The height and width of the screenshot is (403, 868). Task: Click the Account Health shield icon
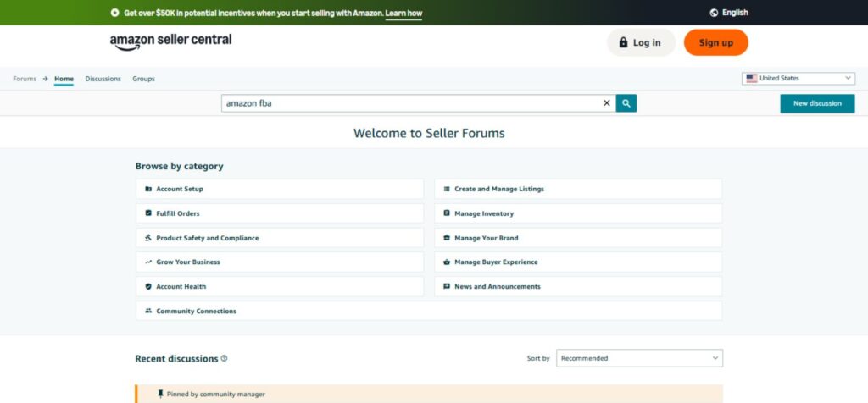coord(148,286)
